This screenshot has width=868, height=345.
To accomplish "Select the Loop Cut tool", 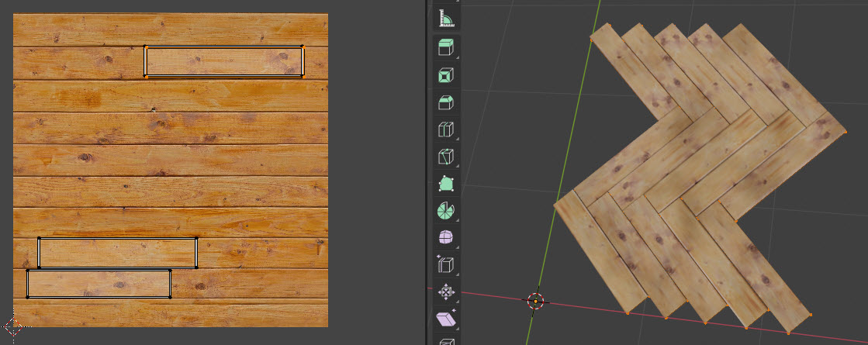I will [x=446, y=129].
